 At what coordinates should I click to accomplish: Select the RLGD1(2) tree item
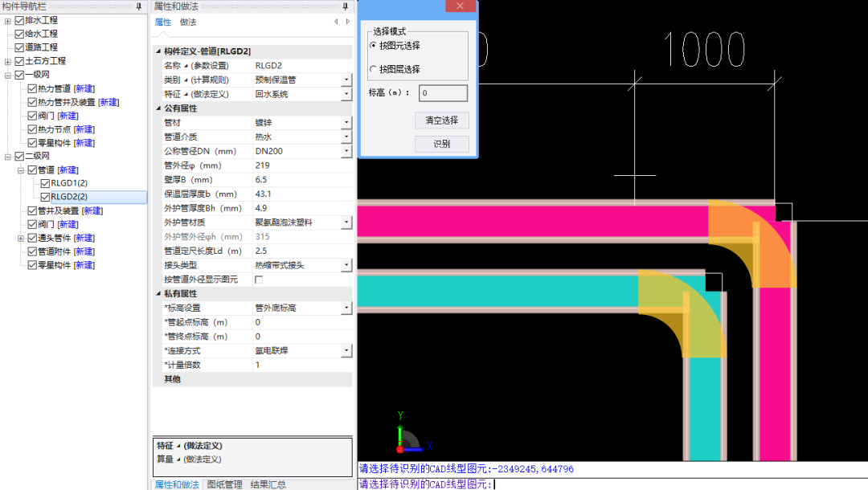(x=68, y=183)
